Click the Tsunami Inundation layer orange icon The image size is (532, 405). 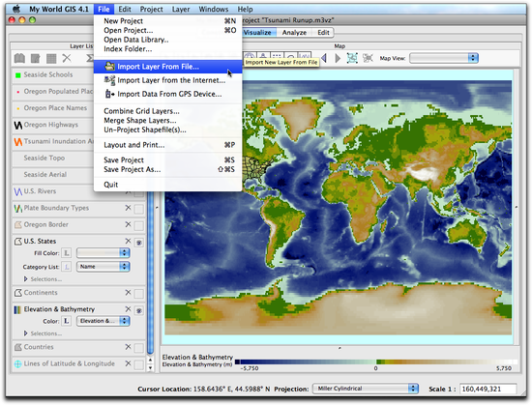pyautogui.click(x=18, y=142)
